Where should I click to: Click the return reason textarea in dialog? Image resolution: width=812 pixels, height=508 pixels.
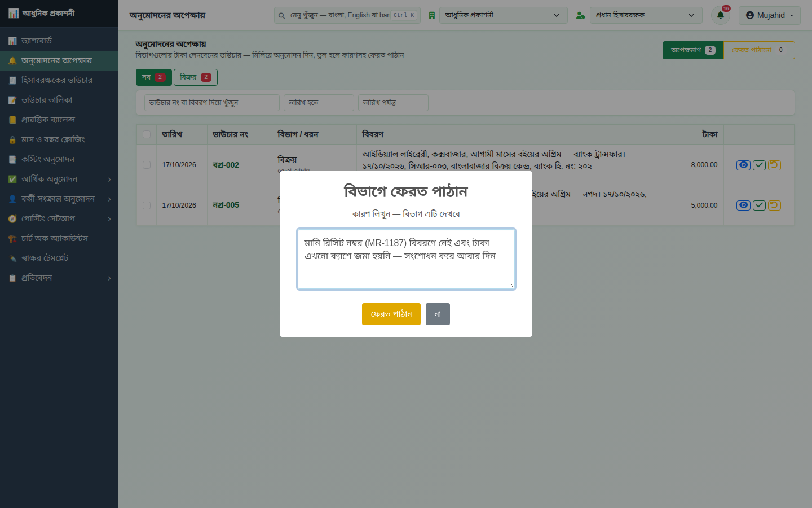[x=406, y=259]
